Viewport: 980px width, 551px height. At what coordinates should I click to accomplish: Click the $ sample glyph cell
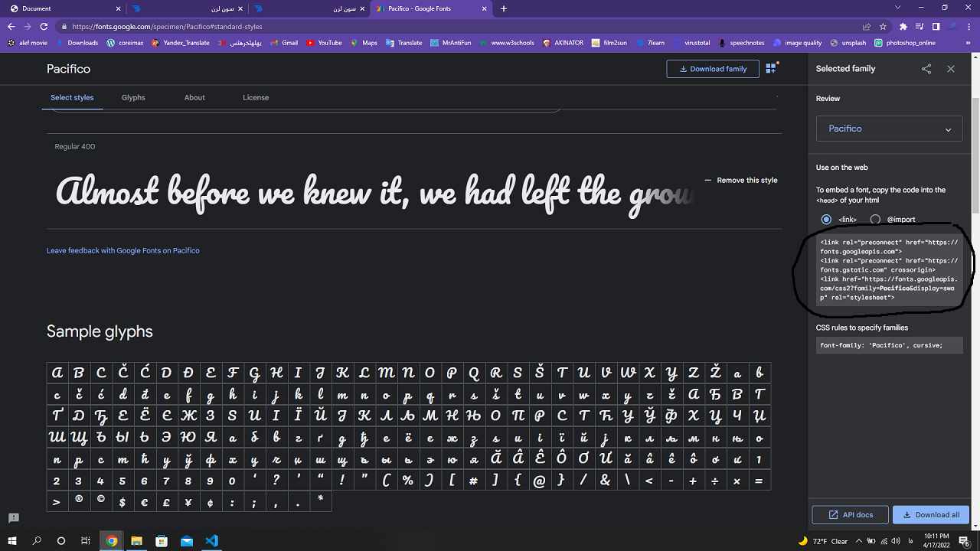point(123,502)
